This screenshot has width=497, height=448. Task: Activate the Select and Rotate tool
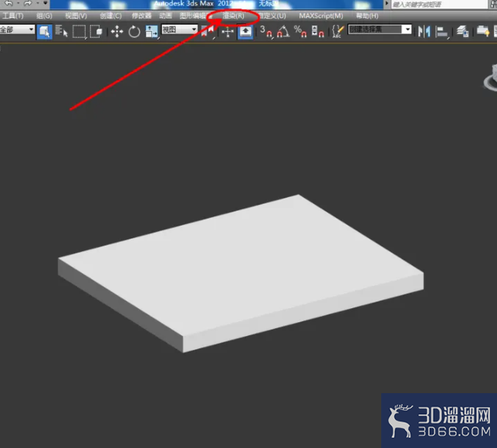pyautogui.click(x=134, y=32)
